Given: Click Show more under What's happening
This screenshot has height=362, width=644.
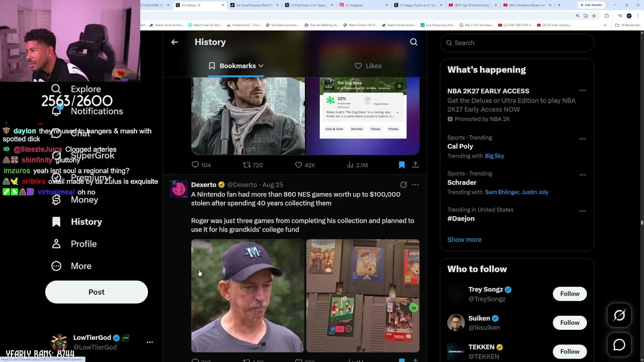Looking at the screenshot, I should point(464,239).
